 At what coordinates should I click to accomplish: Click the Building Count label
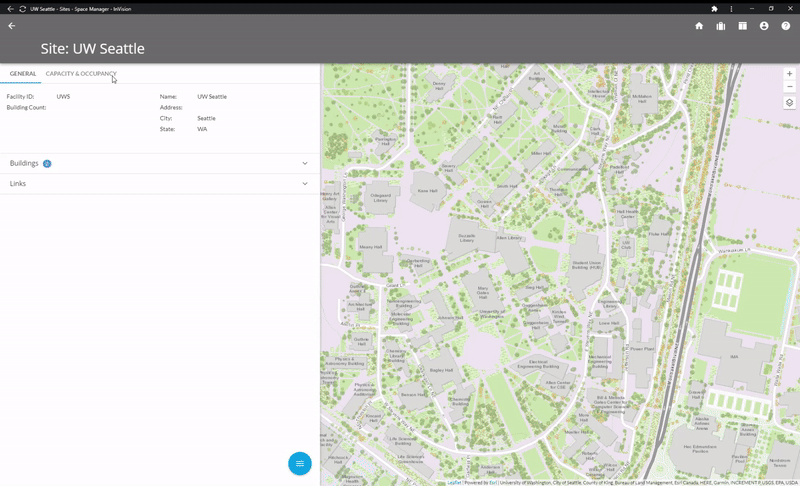[x=27, y=108]
